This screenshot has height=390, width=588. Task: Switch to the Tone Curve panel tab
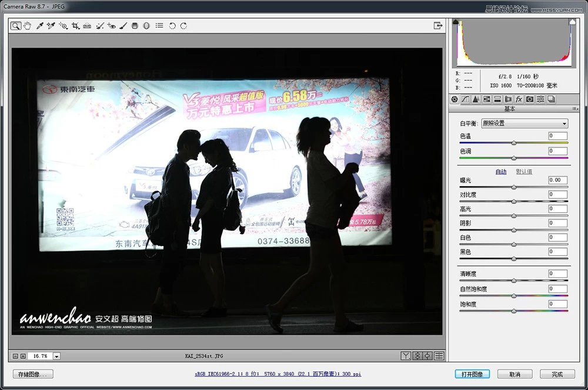(465, 99)
